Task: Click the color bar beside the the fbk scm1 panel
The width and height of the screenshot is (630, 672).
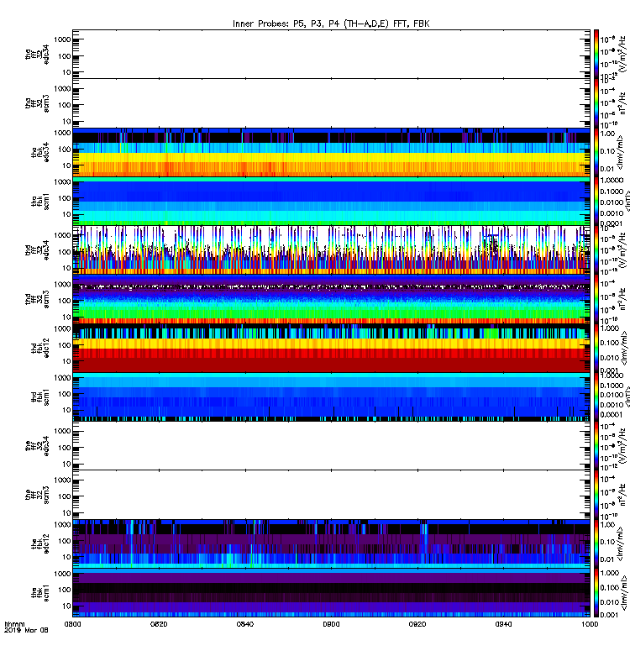Action: [596, 593]
